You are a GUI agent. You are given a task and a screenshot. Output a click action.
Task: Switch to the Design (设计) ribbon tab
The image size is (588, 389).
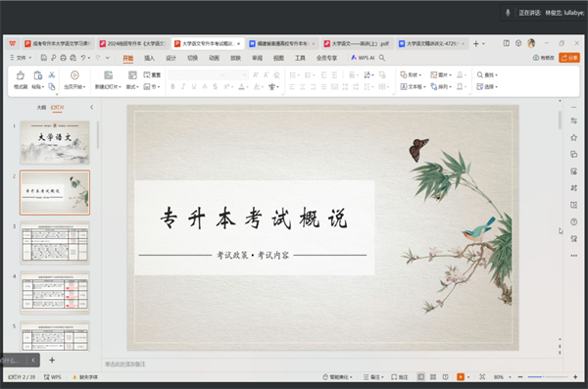click(x=171, y=58)
